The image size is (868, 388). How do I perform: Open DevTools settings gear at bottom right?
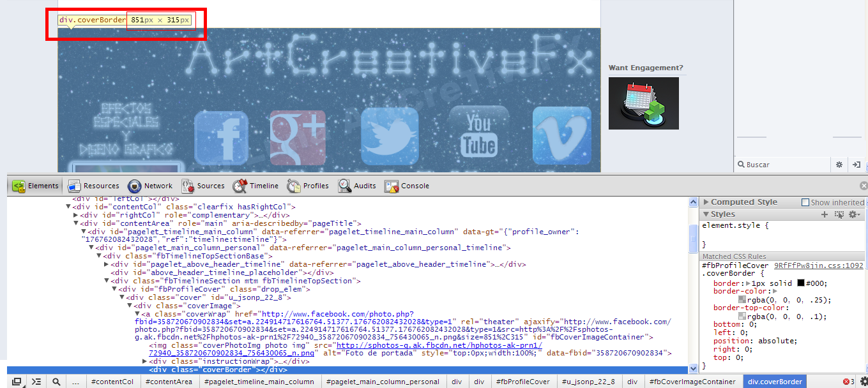(x=864, y=382)
